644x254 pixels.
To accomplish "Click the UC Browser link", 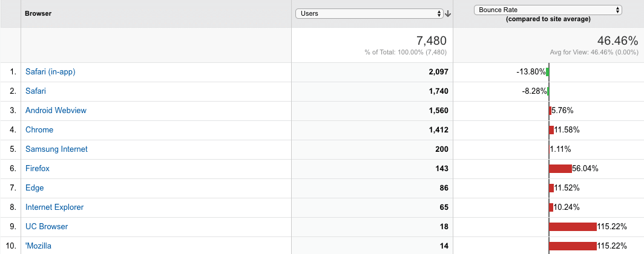I will 47,227.
